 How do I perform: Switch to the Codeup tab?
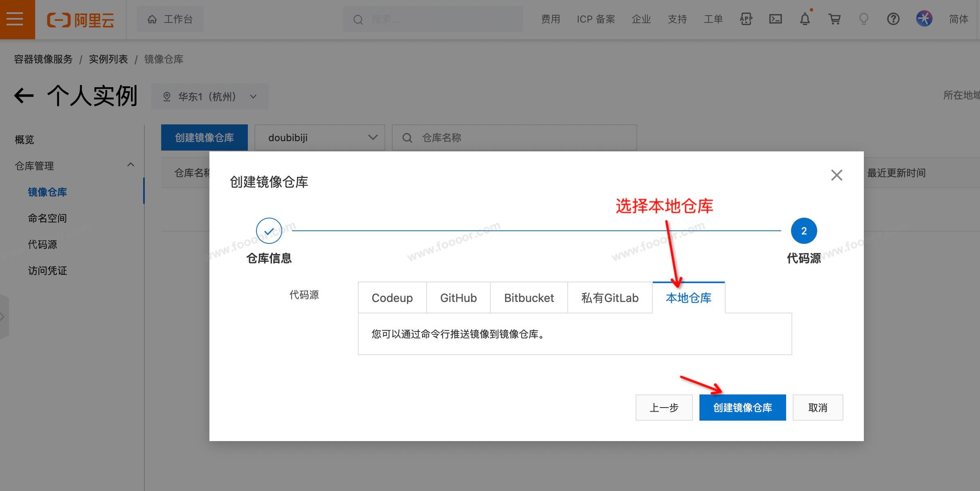(392, 298)
